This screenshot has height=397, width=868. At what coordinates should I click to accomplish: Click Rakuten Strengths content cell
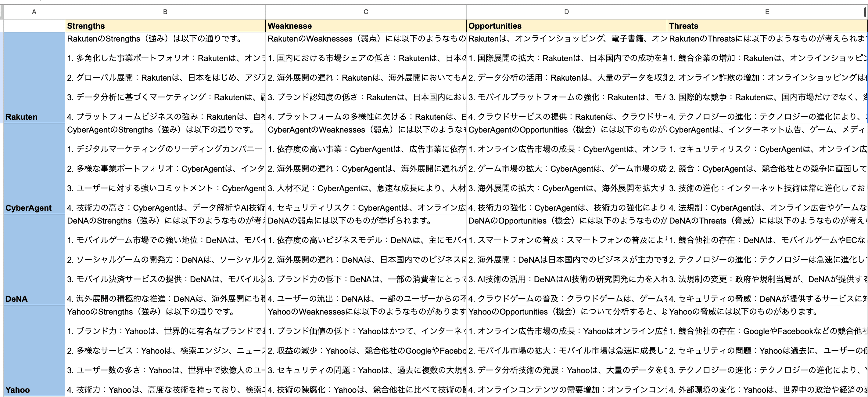165,78
